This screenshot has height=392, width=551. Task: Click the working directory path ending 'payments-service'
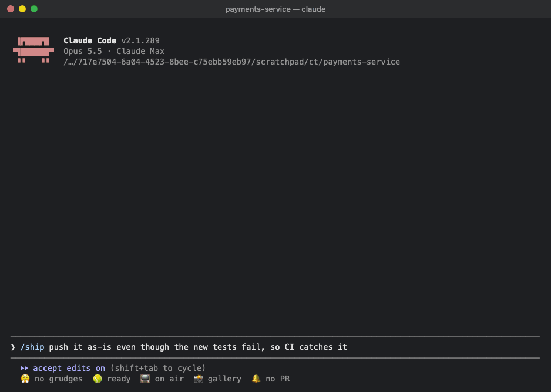[231, 62]
